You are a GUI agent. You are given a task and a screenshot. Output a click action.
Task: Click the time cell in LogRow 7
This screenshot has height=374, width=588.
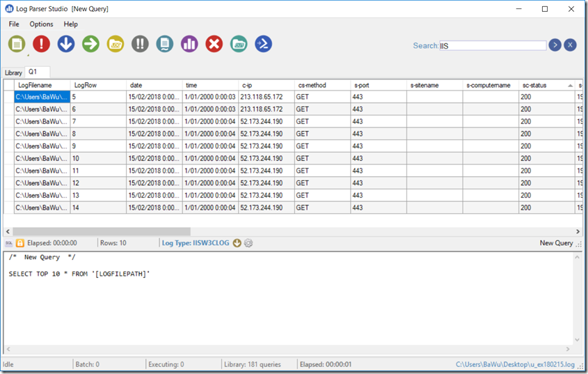(210, 122)
